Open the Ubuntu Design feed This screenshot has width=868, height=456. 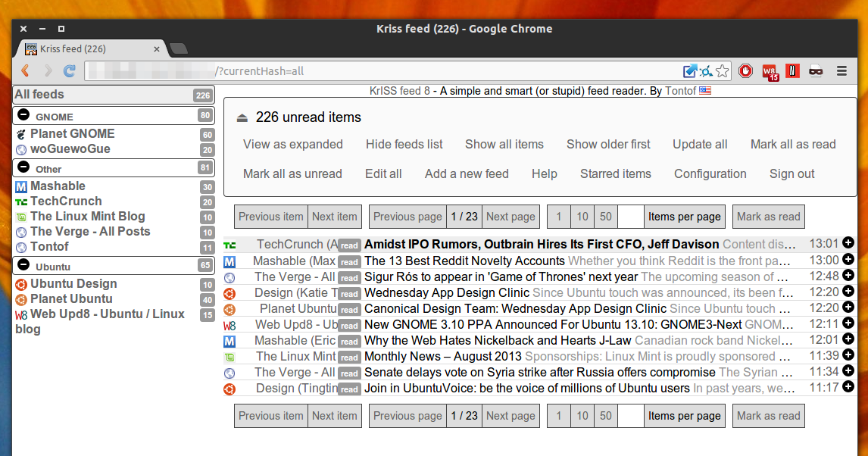pyautogui.click(x=73, y=284)
